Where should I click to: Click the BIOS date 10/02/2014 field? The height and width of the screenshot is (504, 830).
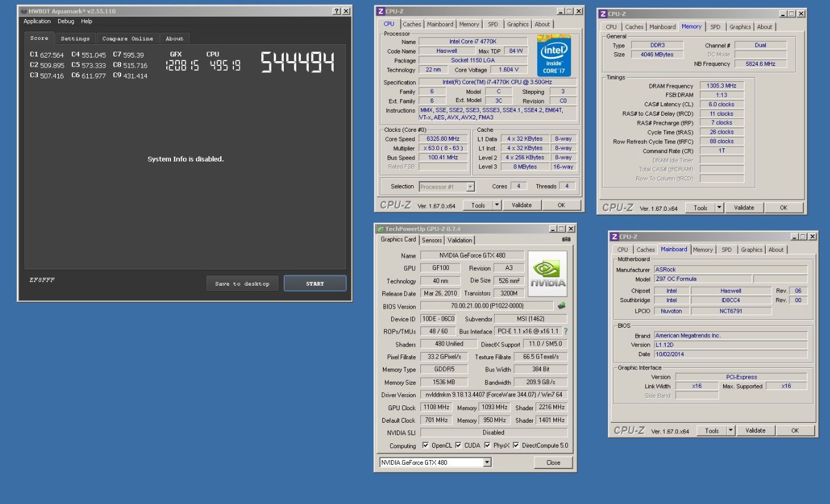click(x=730, y=354)
